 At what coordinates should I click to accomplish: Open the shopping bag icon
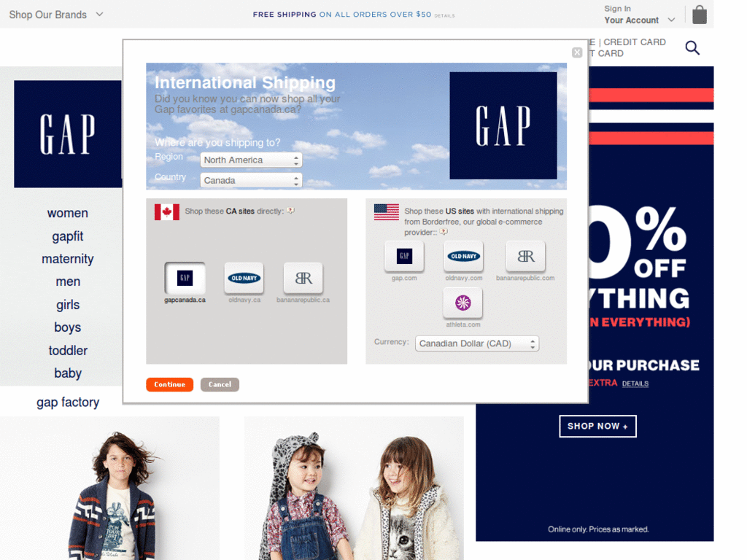click(x=700, y=15)
